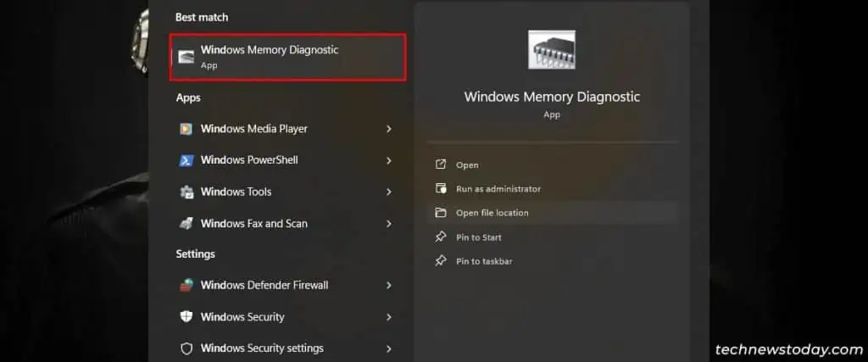Click the Windows Memory Diagnostic title in details pane

(x=552, y=97)
